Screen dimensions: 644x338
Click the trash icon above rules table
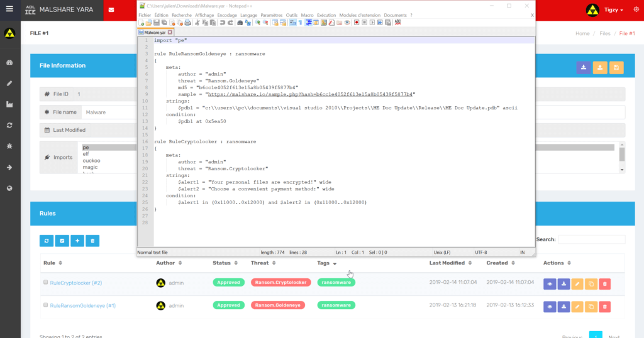92,241
